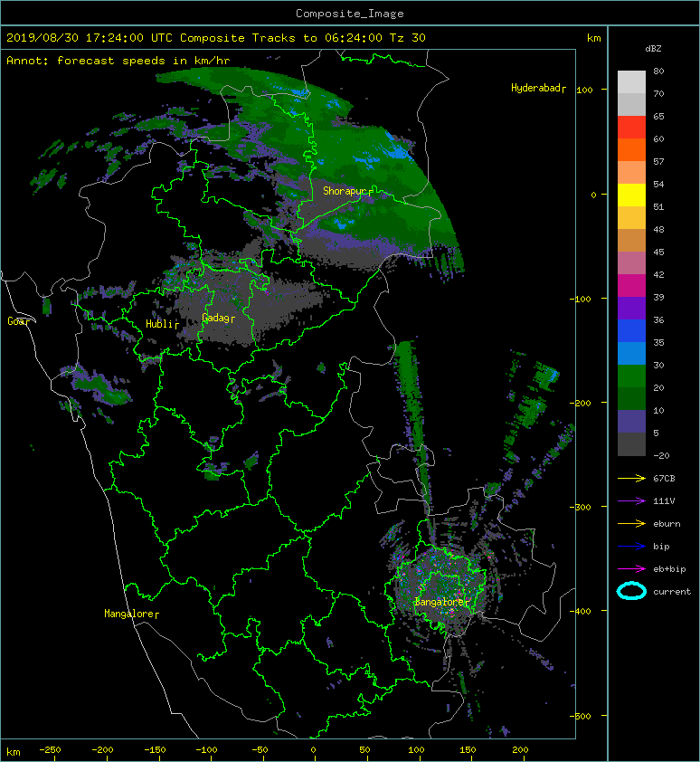Click the 2019/08/30 17:24:00 UTC timestamp
Image resolution: width=700 pixels, height=762 pixels.
[x=89, y=38]
